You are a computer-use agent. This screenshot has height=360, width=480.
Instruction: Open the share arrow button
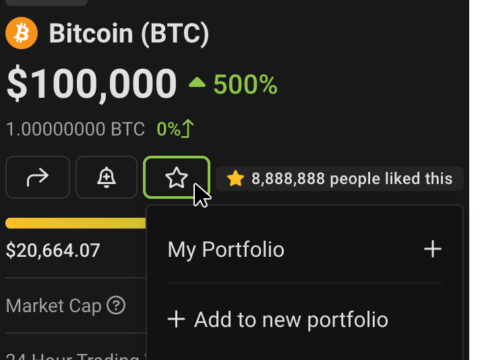tap(38, 177)
